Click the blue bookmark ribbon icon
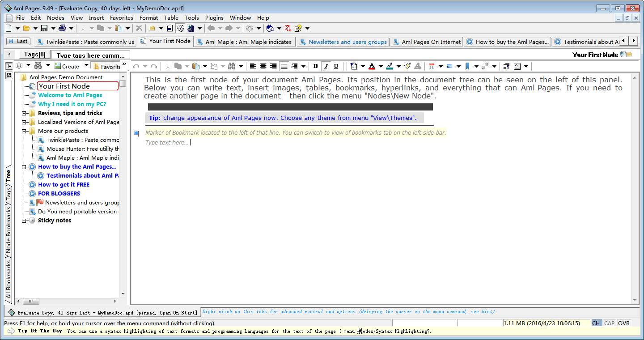The image size is (644, 340). (467, 66)
